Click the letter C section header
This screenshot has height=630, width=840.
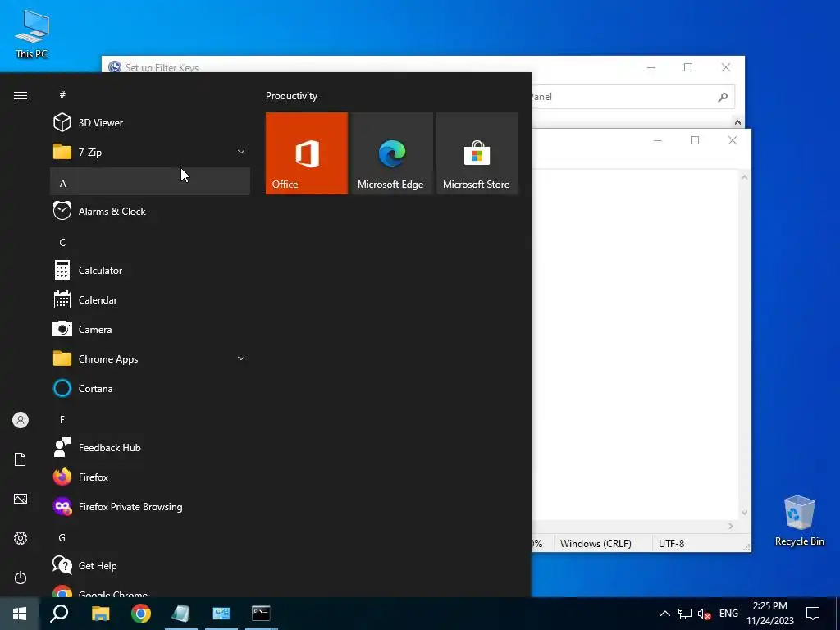point(150,243)
